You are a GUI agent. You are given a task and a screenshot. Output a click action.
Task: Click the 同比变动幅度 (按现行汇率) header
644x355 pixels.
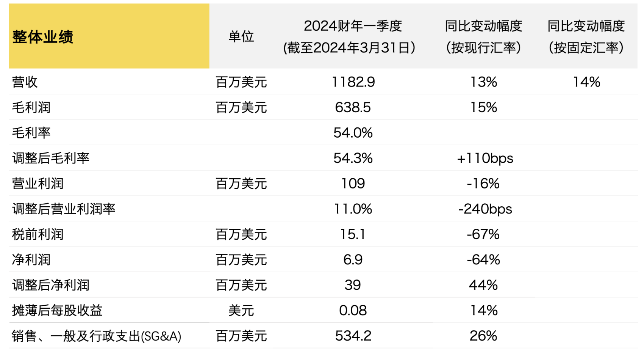click(484, 36)
